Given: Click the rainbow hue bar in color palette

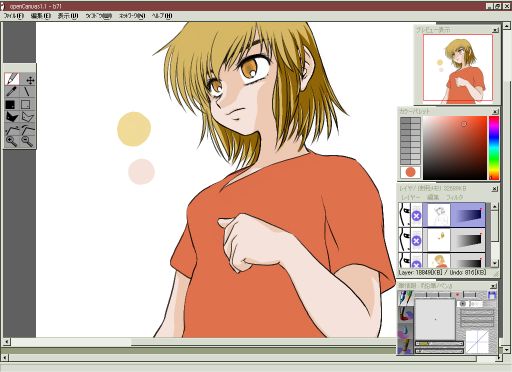Looking at the screenshot, I should [494, 148].
